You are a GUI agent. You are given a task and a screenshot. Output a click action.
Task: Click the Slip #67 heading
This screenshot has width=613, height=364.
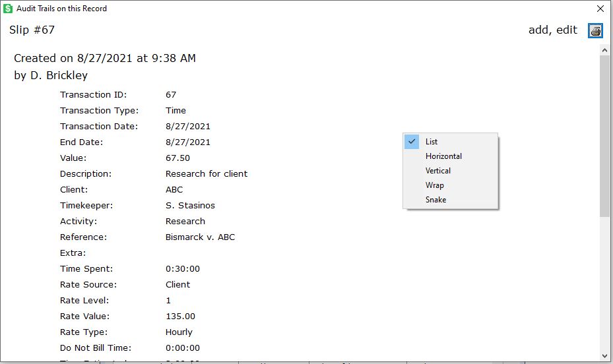[32, 30]
